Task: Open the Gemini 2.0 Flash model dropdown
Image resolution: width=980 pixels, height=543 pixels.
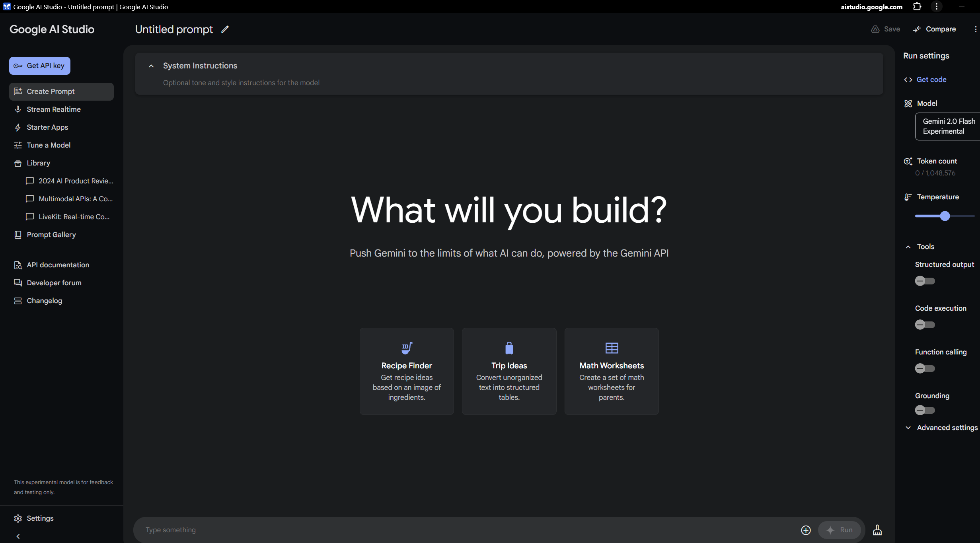Action: (948, 127)
